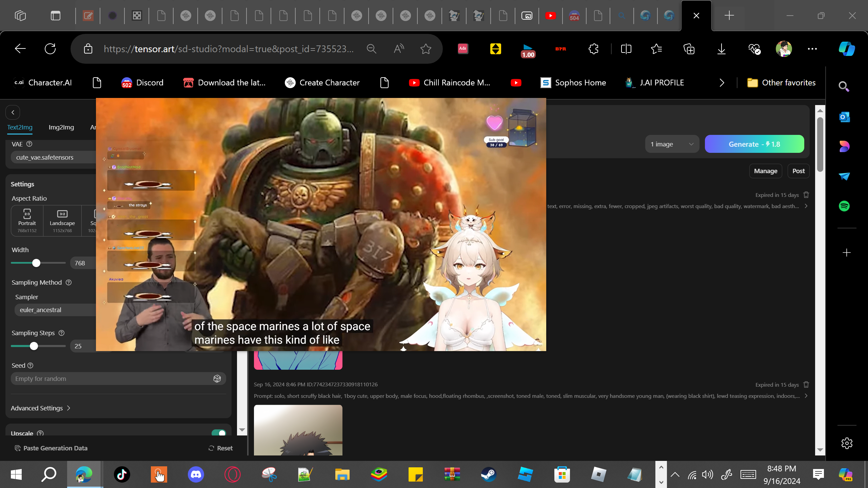The width and height of the screenshot is (868, 488).
Task: Show help for Sampling Method
Action: (x=68, y=282)
